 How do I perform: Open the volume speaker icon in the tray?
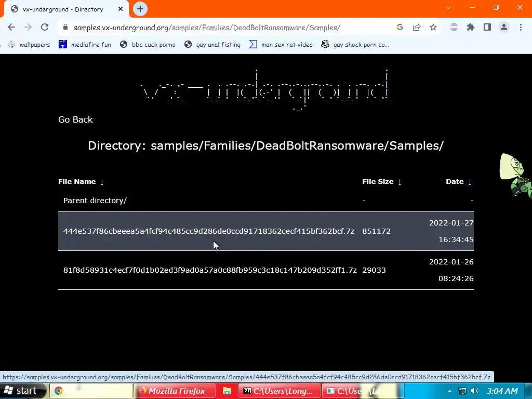coord(475,391)
